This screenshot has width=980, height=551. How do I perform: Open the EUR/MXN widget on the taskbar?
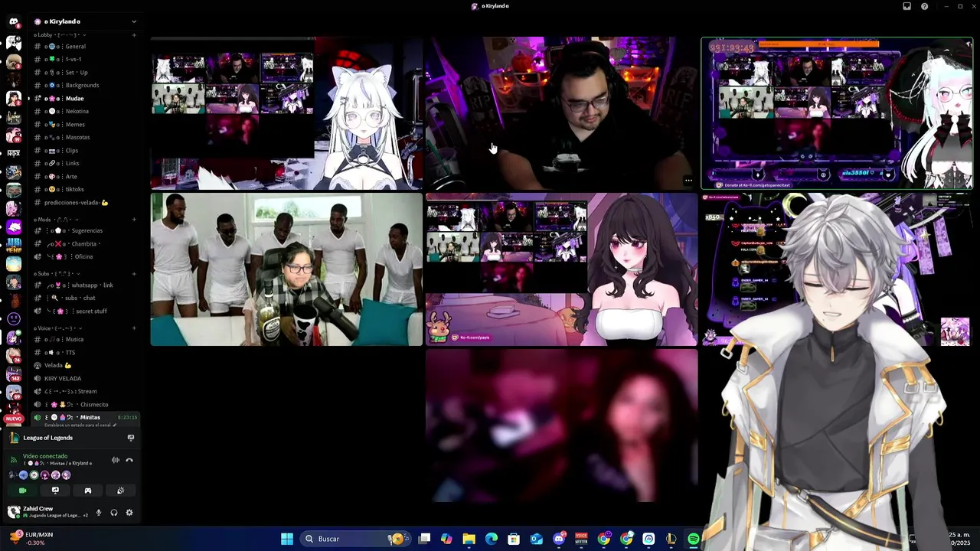[32, 539]
